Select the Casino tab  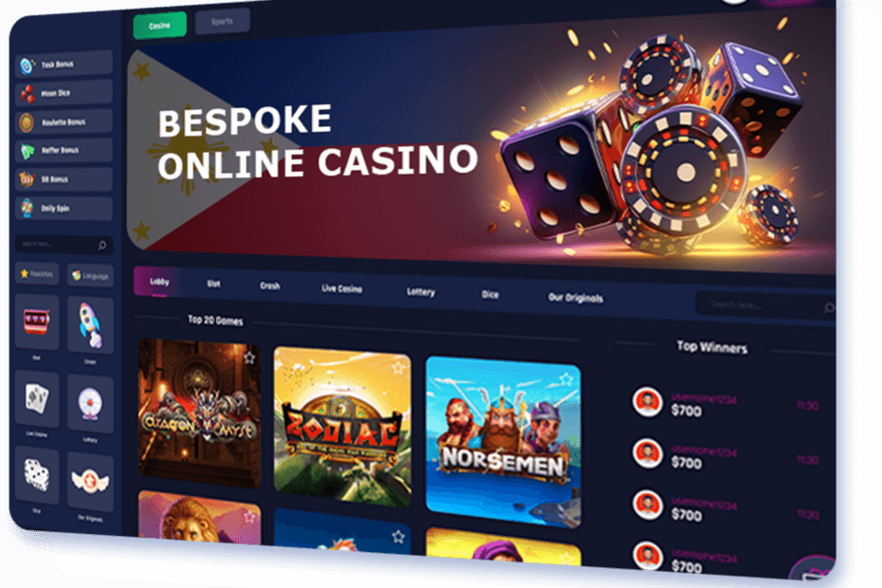point(159,26)
